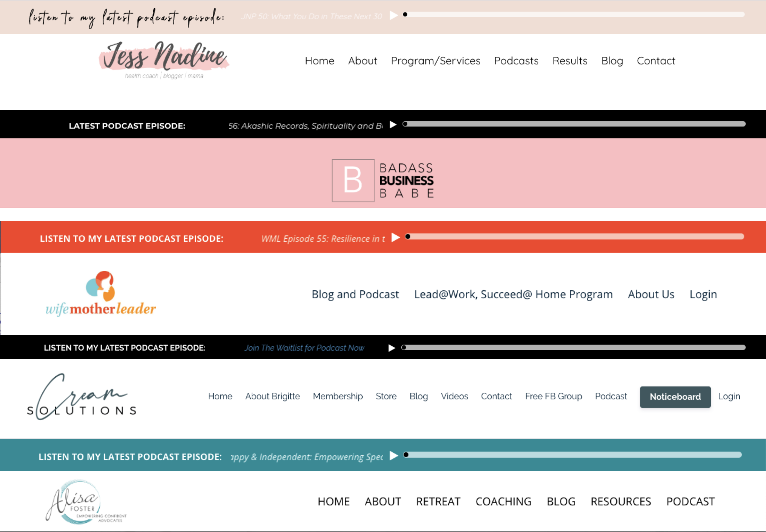Viewport: 766px width, 532px height.
Task: Click the 56: Akashic Records episode title
Action: coord(305,126)
